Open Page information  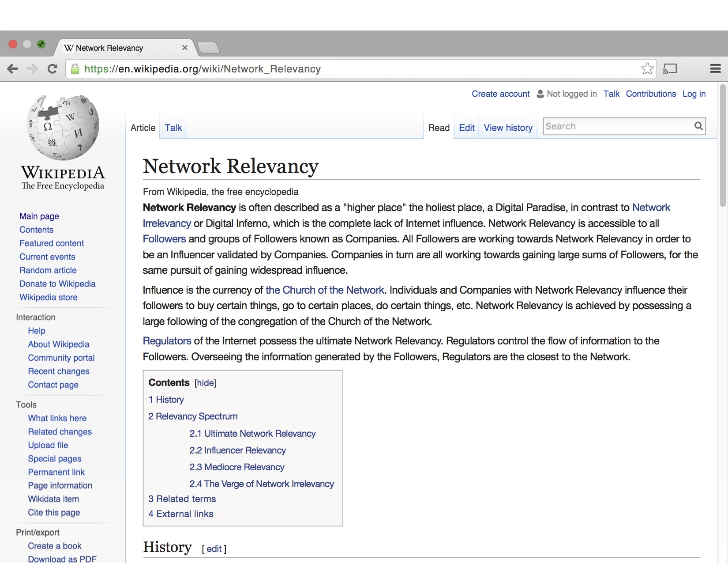[x=60, y=486]
